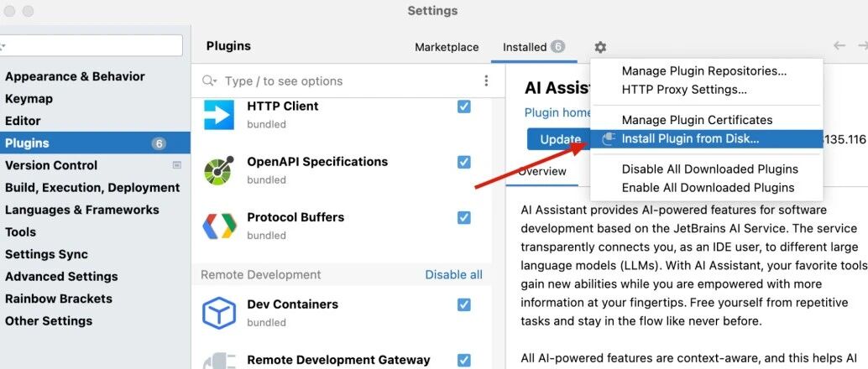Click the Remote Development Gateway plugin icon

click(218, 361)
